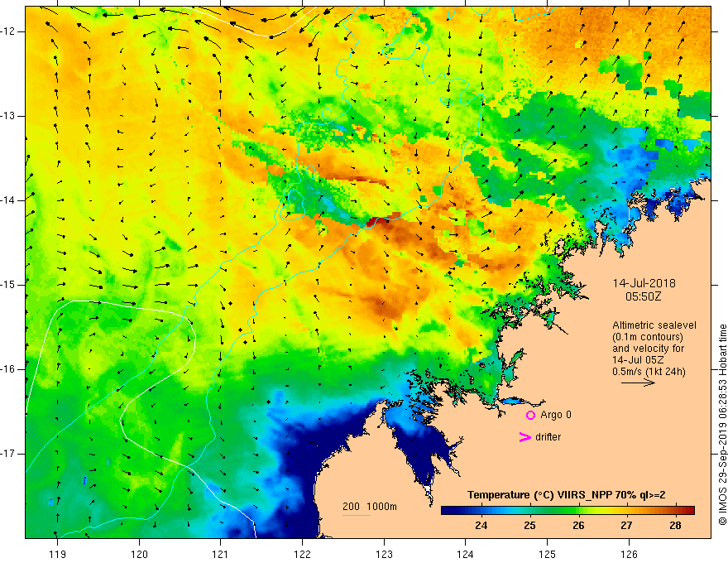
Task: Click longitude axis label 119
Action: [57, 554]
